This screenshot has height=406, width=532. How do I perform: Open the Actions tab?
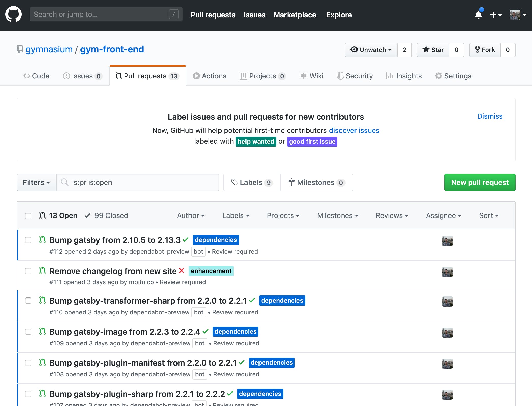pos(210,76)
